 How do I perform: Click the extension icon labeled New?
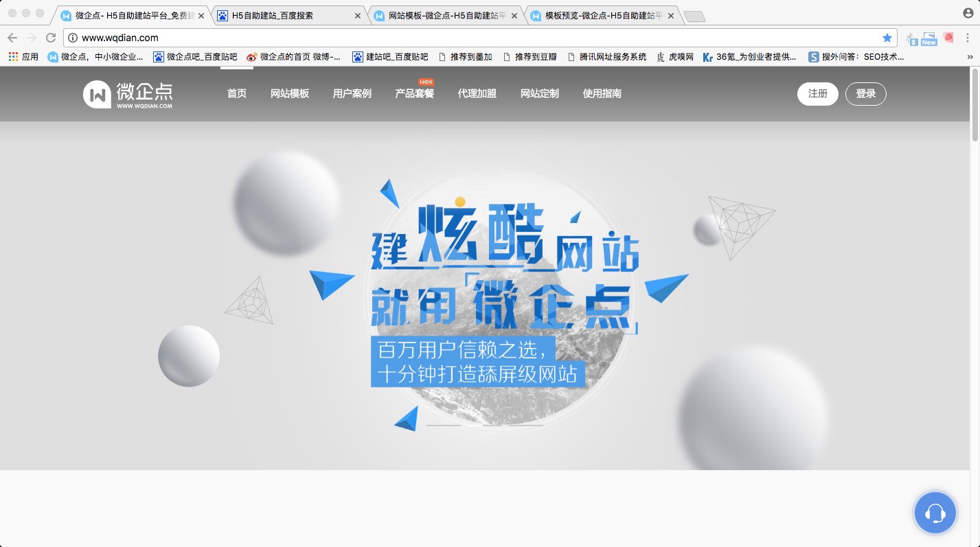click(929, 38)
